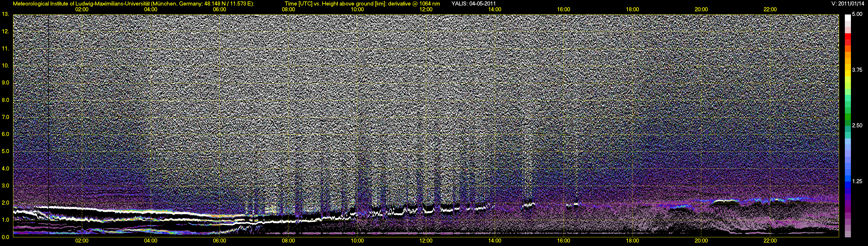
Task: Select the 3.75 value on the color scale
Action: (x=857, y=70)
